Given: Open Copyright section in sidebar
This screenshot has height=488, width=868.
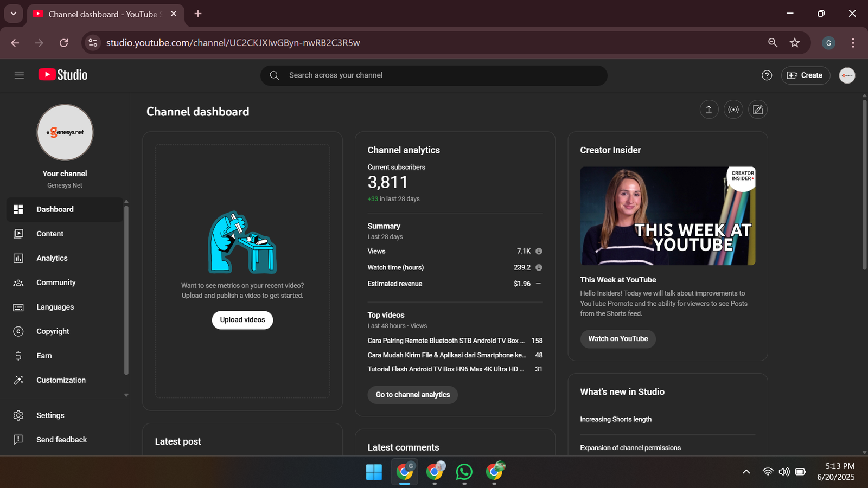Looking at the screenshot, I should (65, 331).
